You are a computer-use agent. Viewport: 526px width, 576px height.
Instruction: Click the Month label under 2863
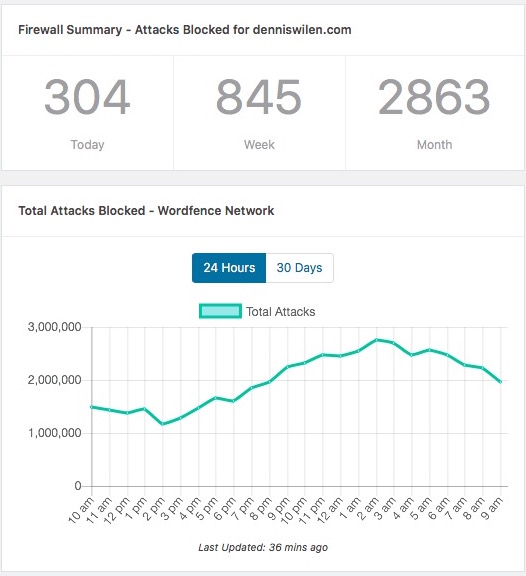pyautogui.click(x=435, y=145)
